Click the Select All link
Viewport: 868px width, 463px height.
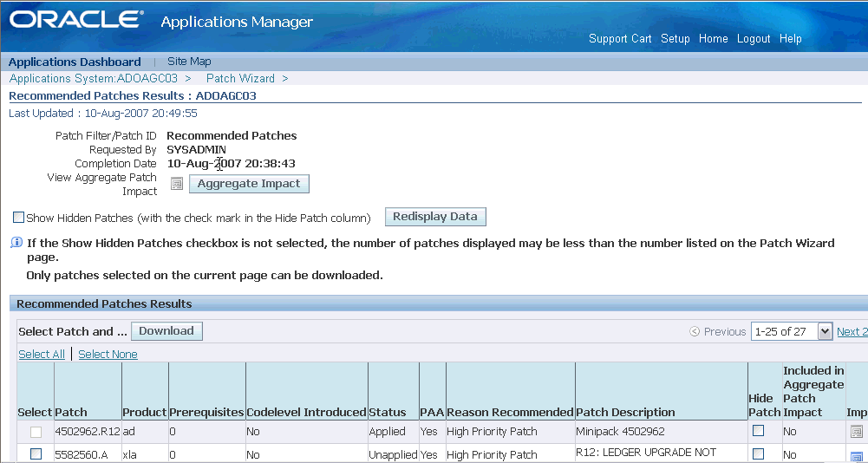coord(42,354)
